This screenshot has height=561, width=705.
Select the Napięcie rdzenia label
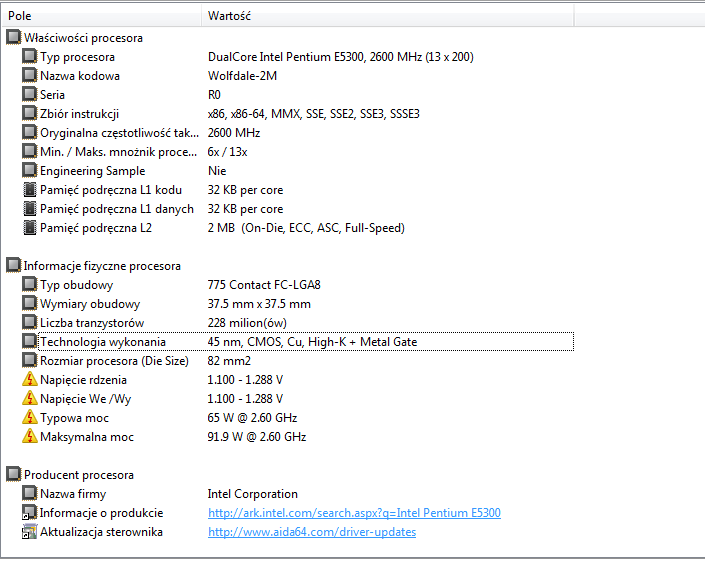(x=83, y=380)
